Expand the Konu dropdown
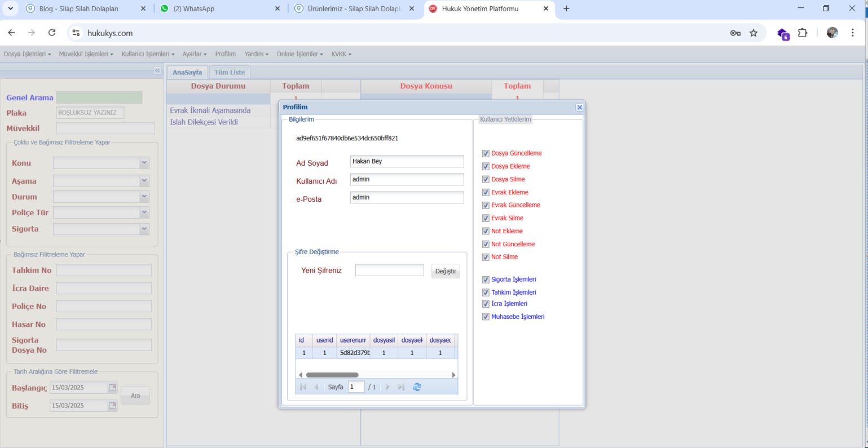Viewport: 868px width, 448px height. (x=144, y=163)
